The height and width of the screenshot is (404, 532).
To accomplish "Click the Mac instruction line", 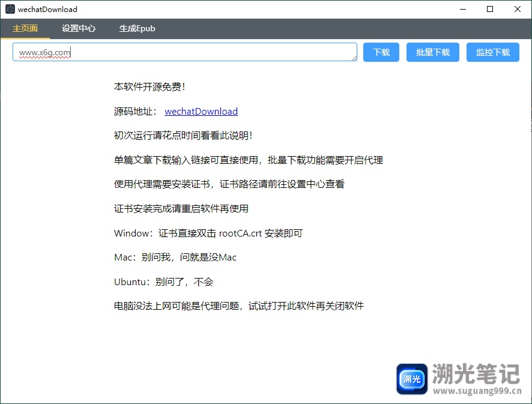I will [x=175, y=257].
